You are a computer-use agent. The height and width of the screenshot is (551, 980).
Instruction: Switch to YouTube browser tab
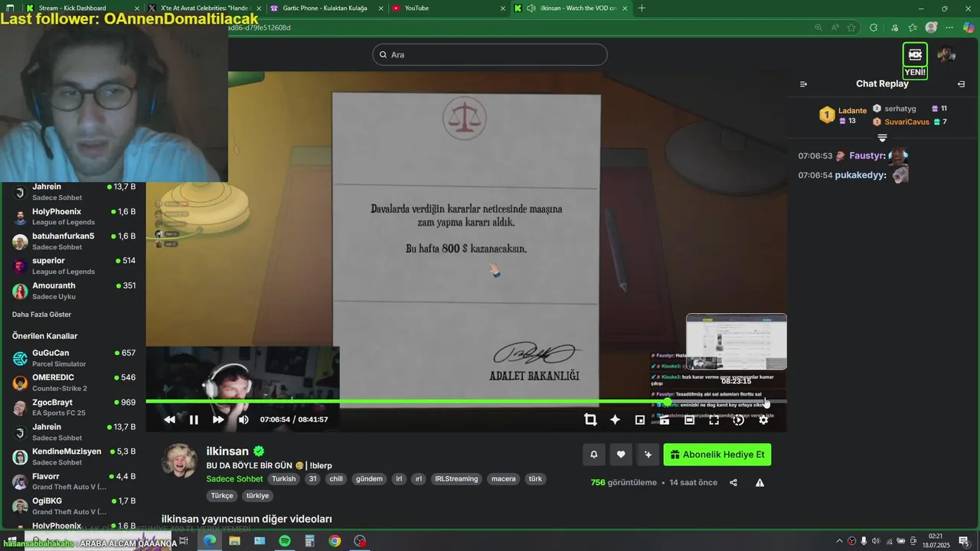(448, 8)
